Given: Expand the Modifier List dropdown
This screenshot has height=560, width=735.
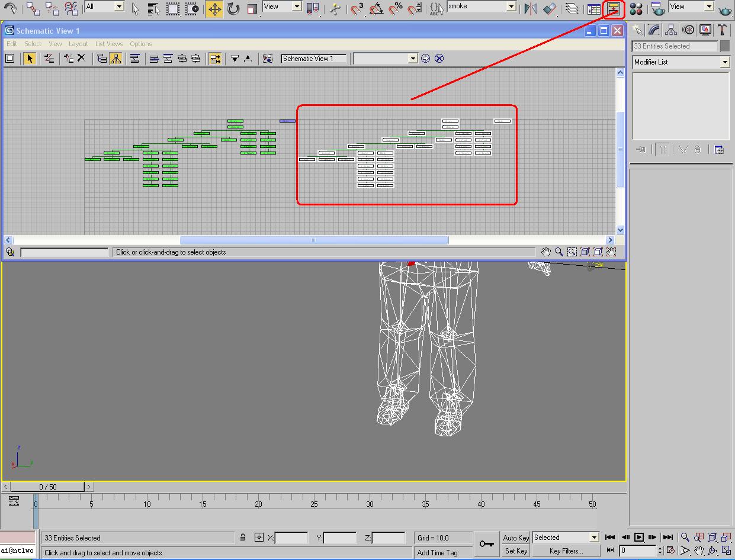Looking at the screenshot, I should coord(724,62).
